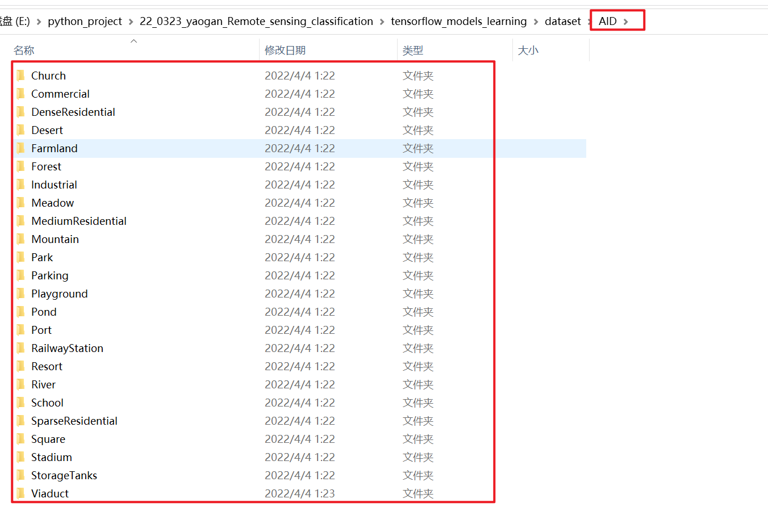Expand chevron after tensorflow_models_learning breadcrumb
768x532 pixels.
tap(536, 22)
